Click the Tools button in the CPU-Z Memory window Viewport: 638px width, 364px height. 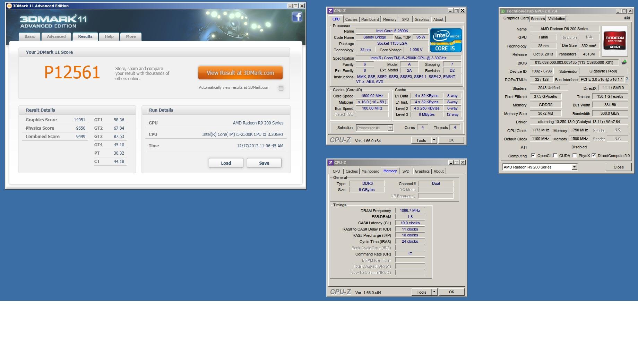422,292
